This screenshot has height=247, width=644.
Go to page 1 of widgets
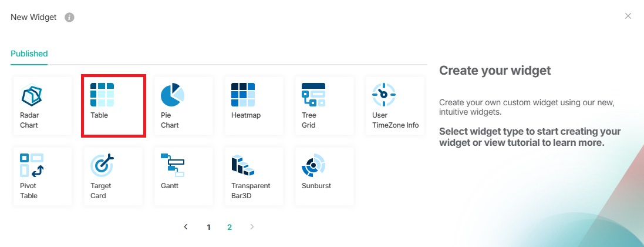(208, 227)
